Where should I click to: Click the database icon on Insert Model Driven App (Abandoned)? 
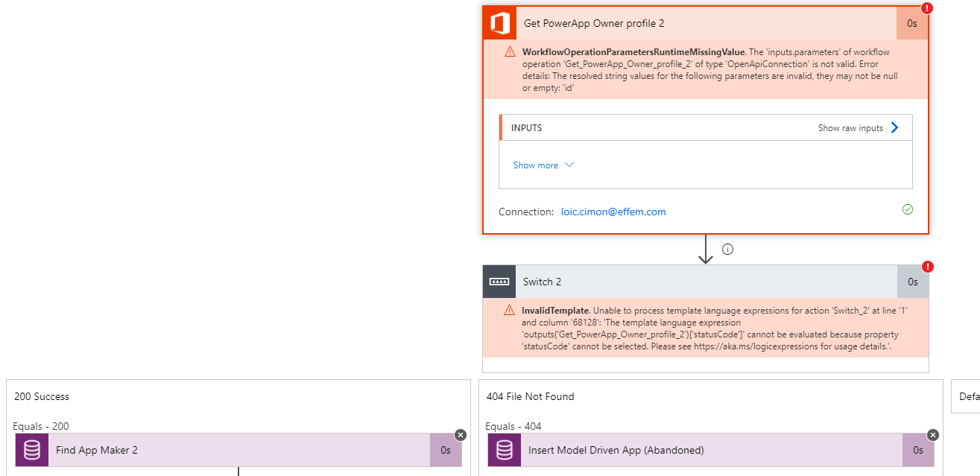[x=505, y=450]
